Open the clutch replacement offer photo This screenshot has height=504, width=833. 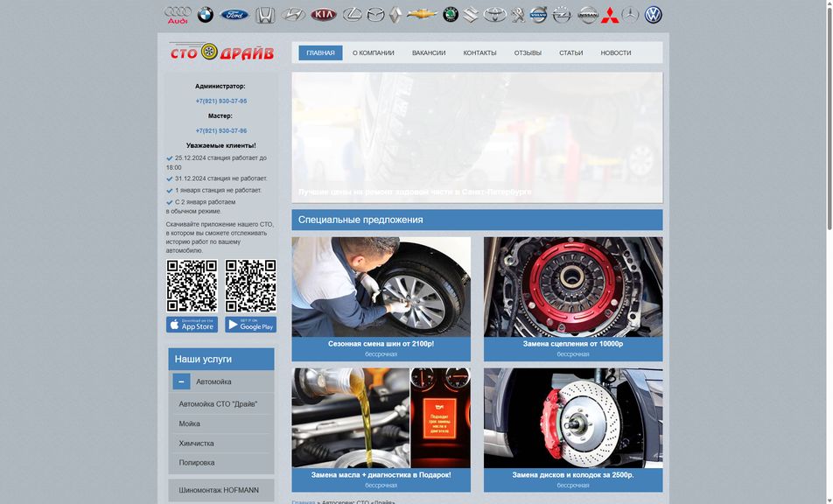tap(572, 287)
